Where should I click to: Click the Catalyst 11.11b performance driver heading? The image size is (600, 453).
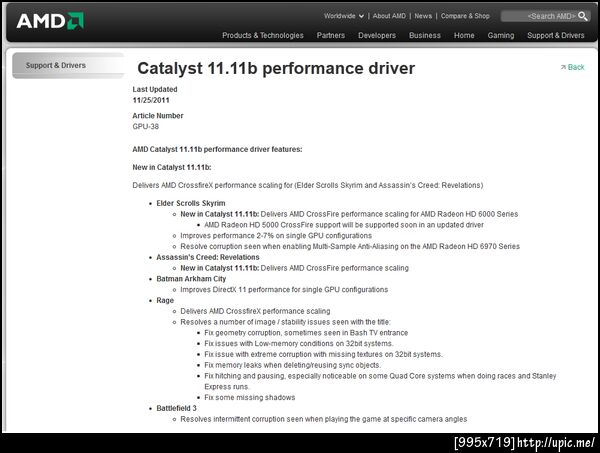coord(276,68)
